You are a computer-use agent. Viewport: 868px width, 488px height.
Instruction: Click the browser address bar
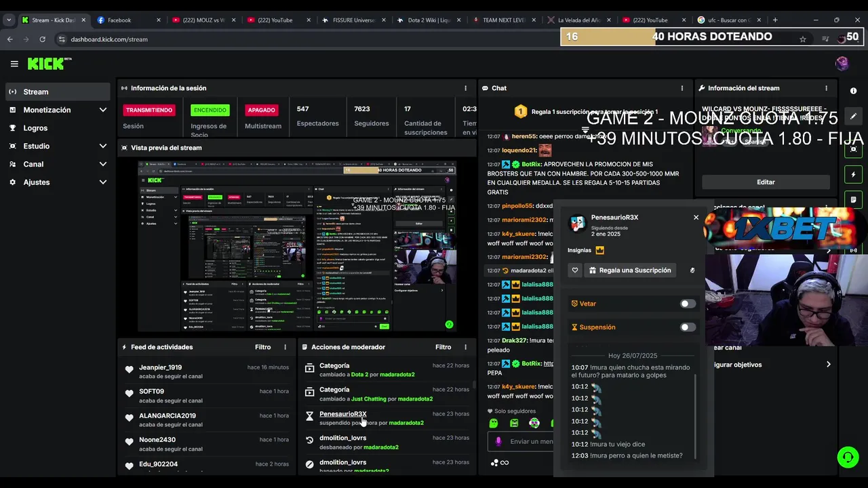(x=434, y=39)
